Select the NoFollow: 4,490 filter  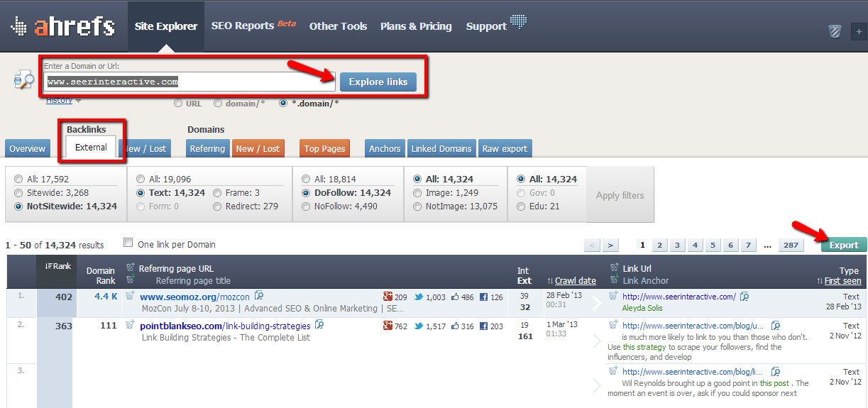click(x=306, y=206)
